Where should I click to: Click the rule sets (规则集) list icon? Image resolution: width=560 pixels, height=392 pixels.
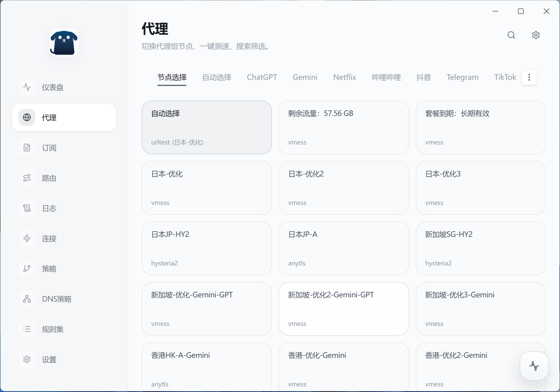27,329
